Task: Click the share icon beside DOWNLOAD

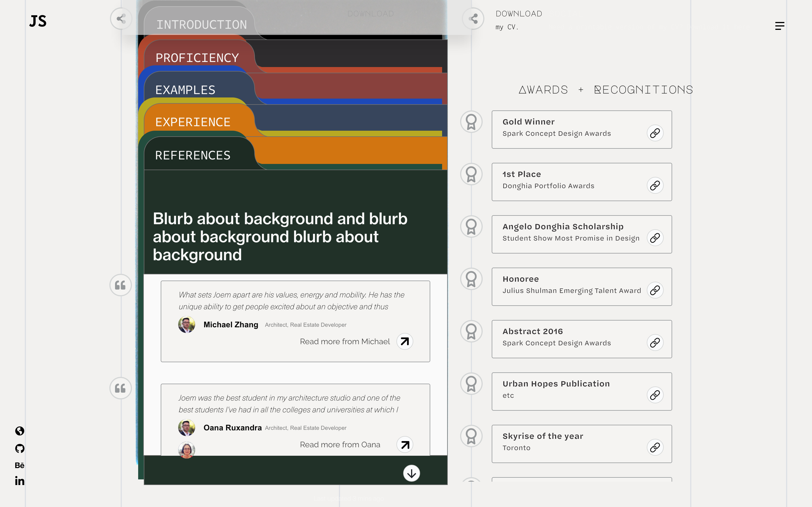Action: pyautogui.click(x=473, y=19)
